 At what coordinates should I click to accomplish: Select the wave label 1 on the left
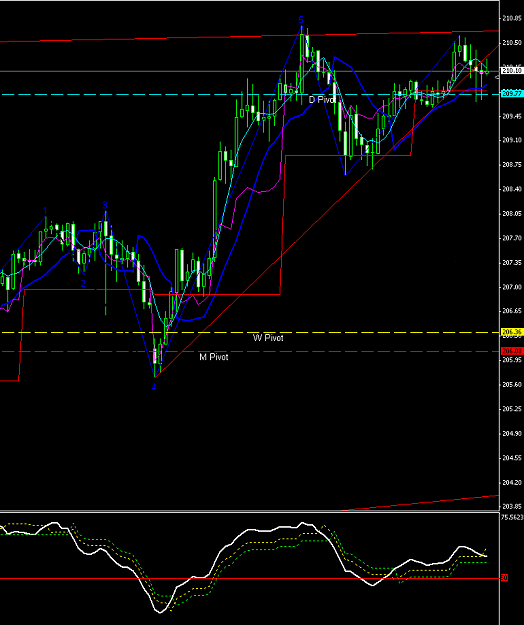click(45, 211)
